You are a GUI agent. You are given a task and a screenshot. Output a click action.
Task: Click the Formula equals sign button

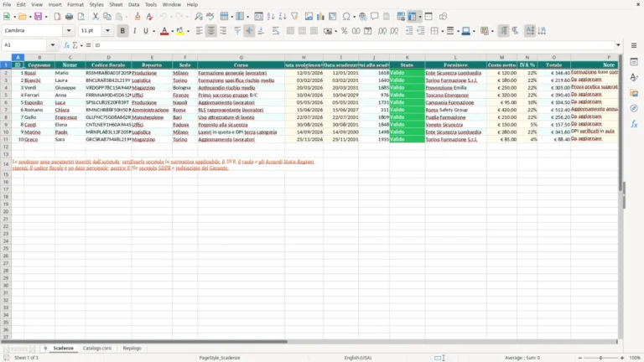pos(88,45)
